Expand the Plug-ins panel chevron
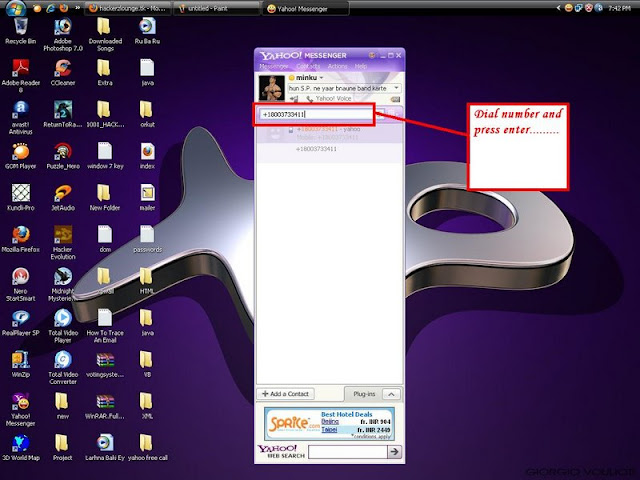The image size is (640, 480). point(391,394)
